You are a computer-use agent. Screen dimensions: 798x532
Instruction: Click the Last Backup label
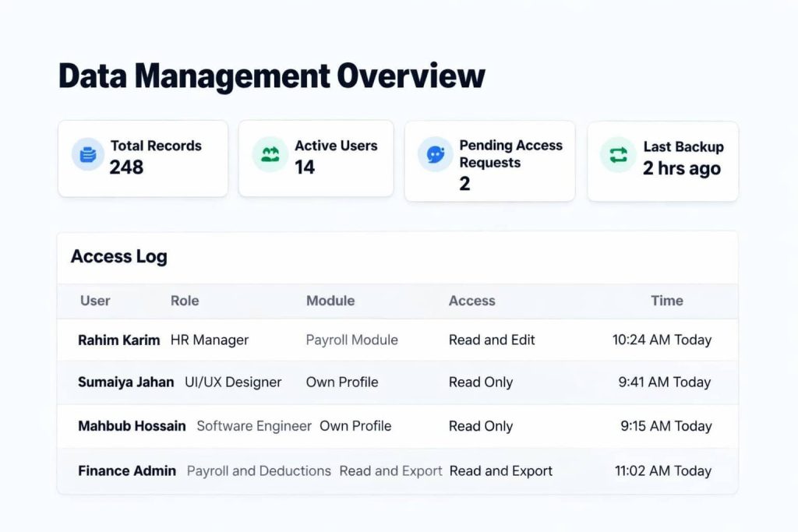tap(683, 146)
